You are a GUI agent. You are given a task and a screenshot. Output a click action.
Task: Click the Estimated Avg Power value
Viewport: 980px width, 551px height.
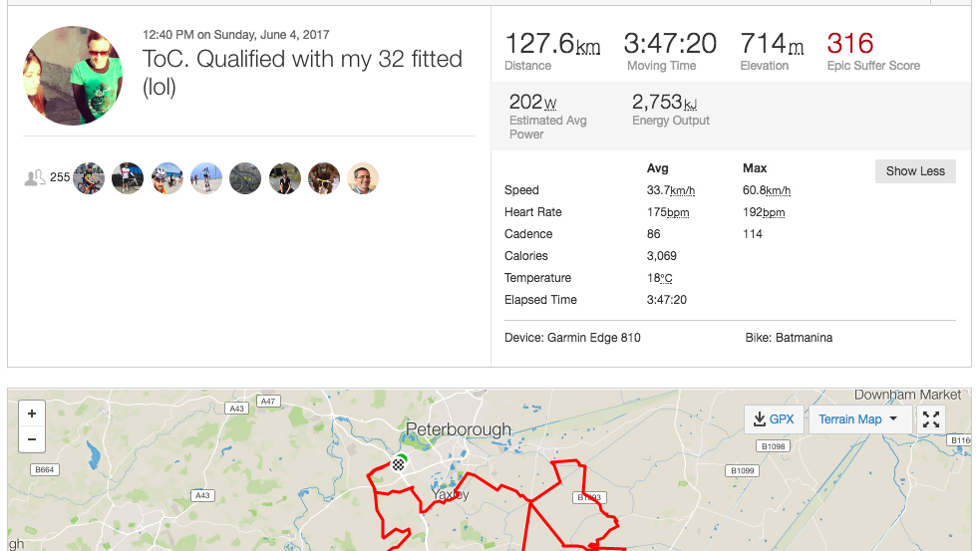coord(532,103)
